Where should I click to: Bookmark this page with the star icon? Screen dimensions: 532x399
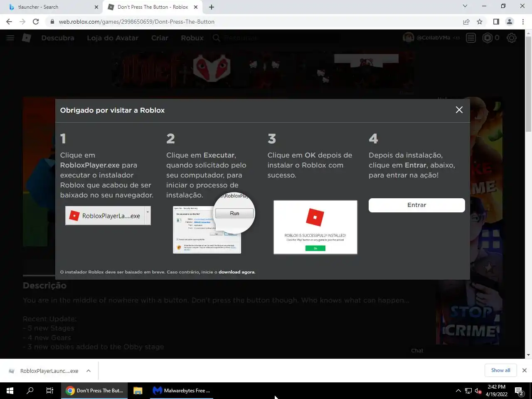coord(480,22)
